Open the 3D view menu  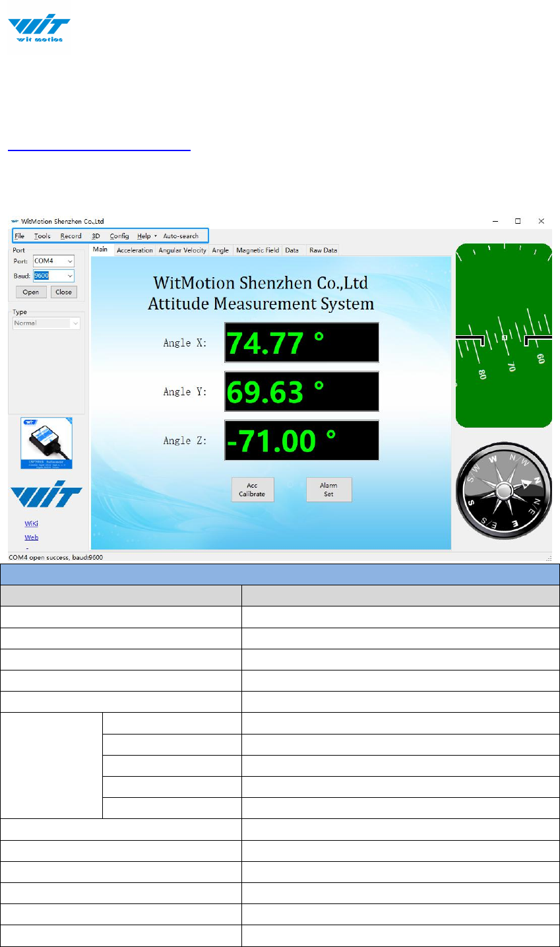tap(96, 236)
